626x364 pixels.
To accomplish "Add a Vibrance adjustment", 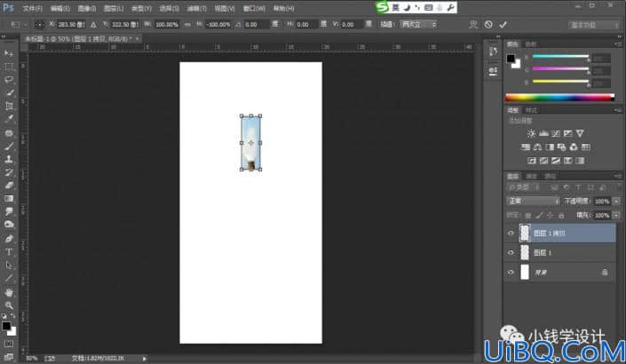I will pyautogui.click(x=580, y=133).
